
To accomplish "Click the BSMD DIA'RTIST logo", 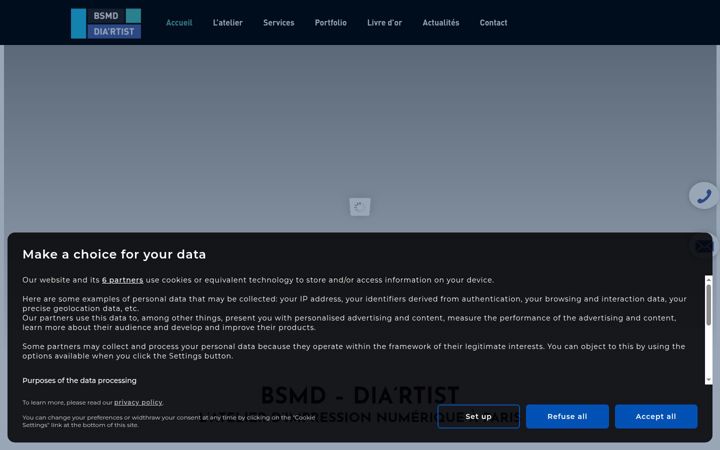I will pyautogui.click(x=106, y=23).
